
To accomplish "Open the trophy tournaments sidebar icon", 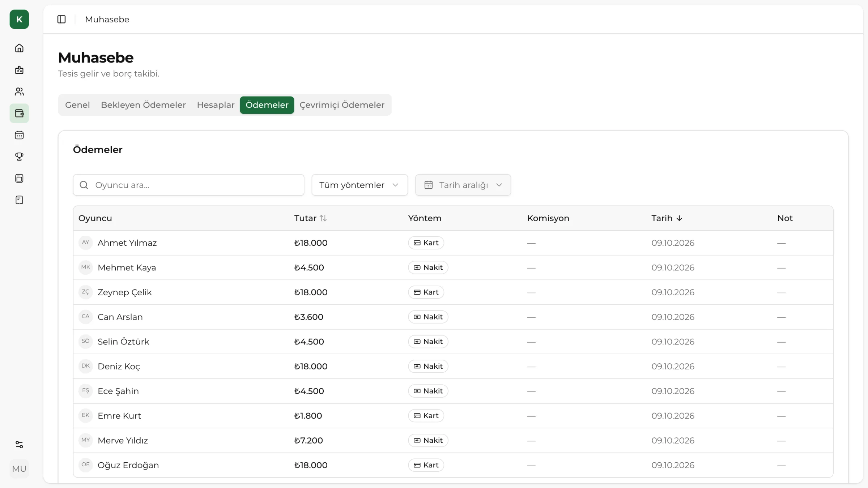I will [x=19, y=157].
